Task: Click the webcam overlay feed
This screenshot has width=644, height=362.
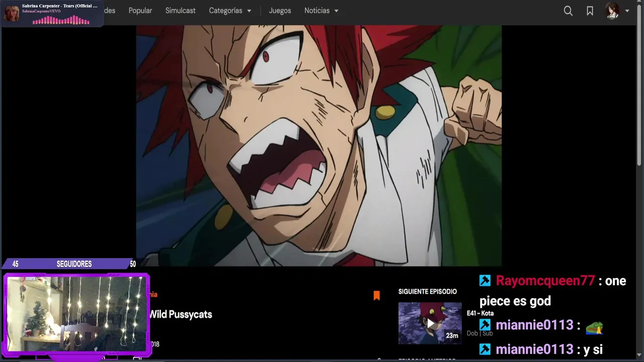Action: 77,314
